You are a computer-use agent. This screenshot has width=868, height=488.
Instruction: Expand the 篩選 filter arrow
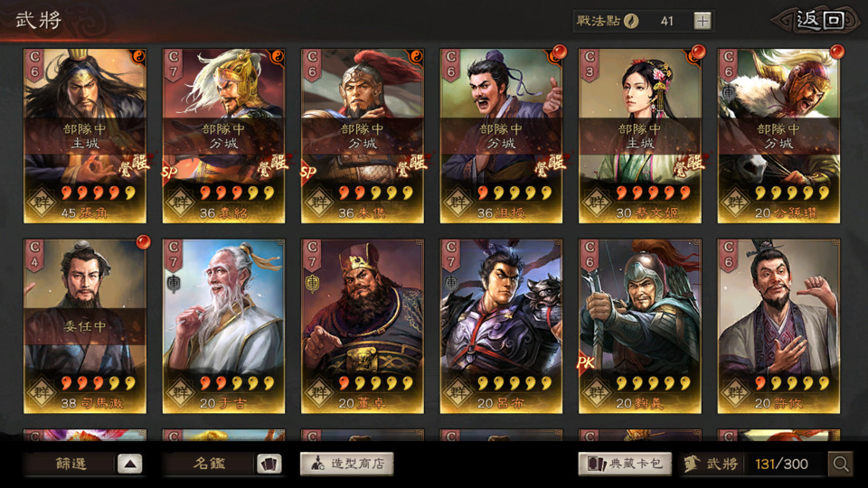click(x=130, y=464)
